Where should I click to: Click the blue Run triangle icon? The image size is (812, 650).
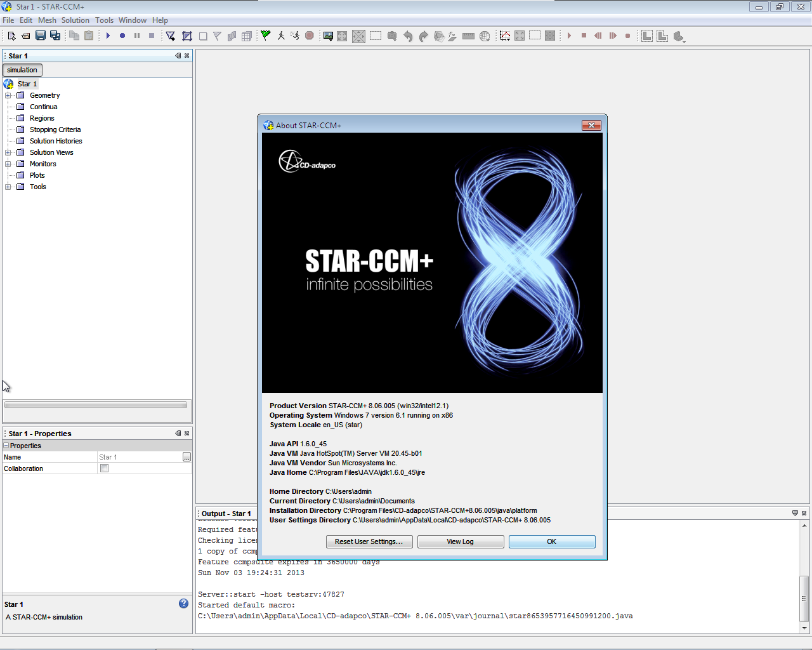pos(108,36)
